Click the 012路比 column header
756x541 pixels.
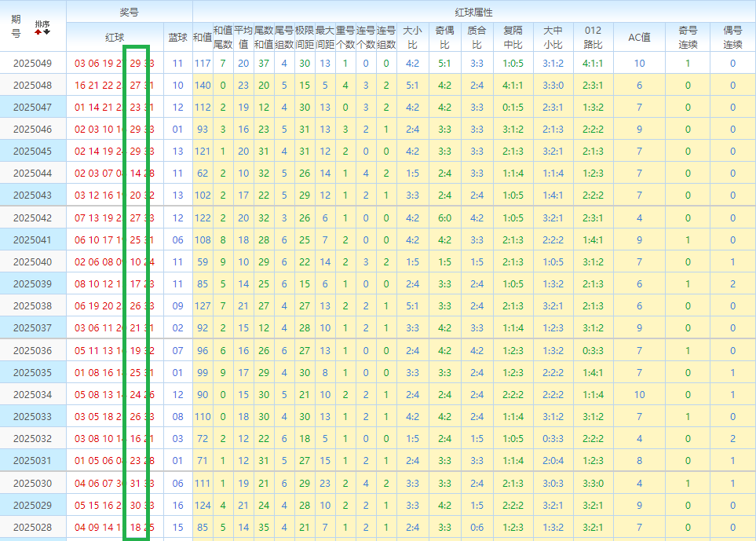tap(593, 37)
